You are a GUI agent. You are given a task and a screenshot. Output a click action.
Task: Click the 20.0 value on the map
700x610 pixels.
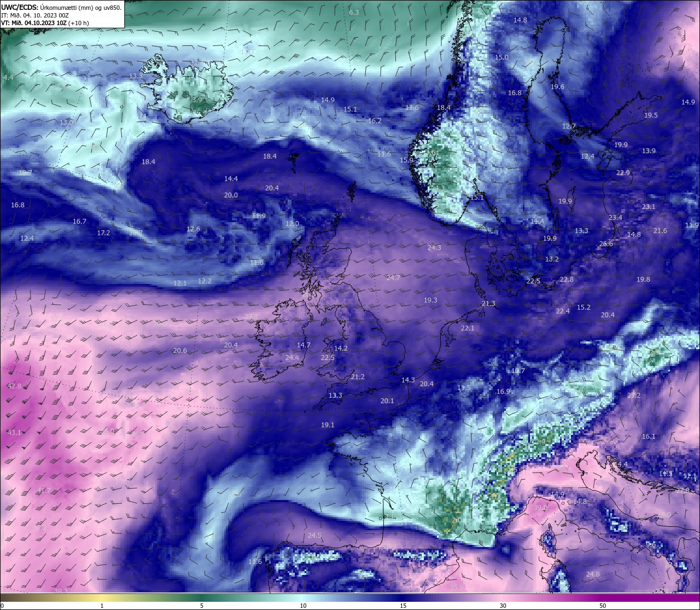click(231, 195)
